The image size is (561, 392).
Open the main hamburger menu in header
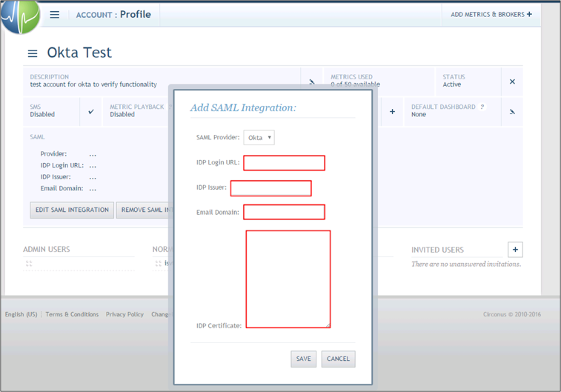click(x=55, y=15)
